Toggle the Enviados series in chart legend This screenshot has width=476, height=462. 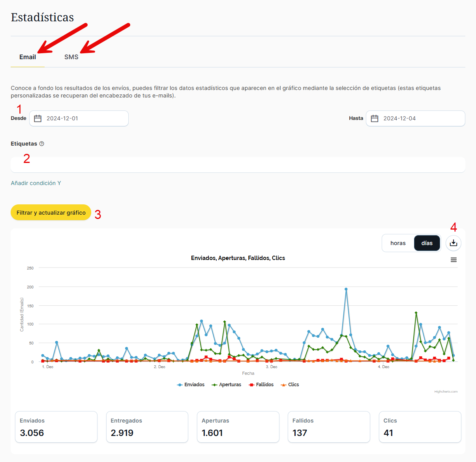[191, 385]
